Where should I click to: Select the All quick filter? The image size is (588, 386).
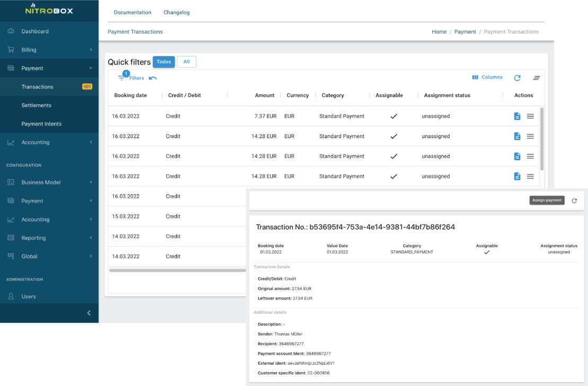(x=186, y=62)
